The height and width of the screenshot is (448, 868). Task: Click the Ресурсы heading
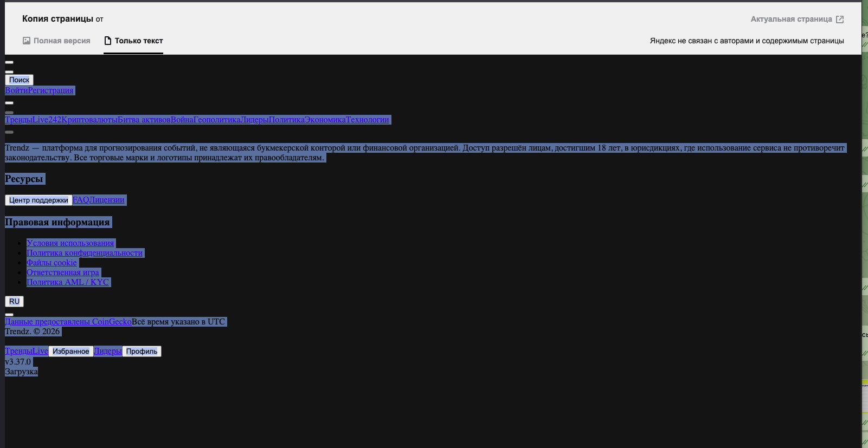[24, 179]
